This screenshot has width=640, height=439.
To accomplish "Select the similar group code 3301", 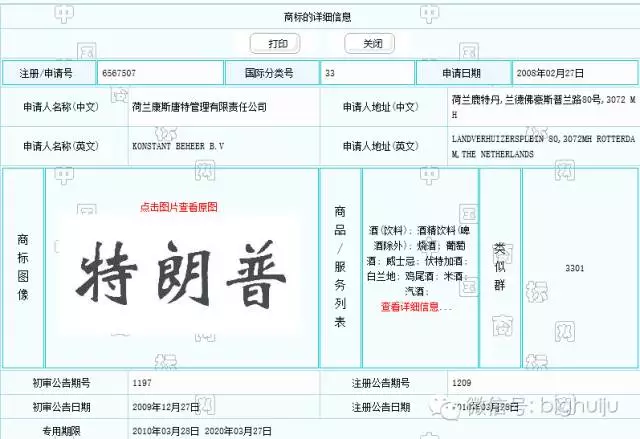I will click(x=574, y=268).
